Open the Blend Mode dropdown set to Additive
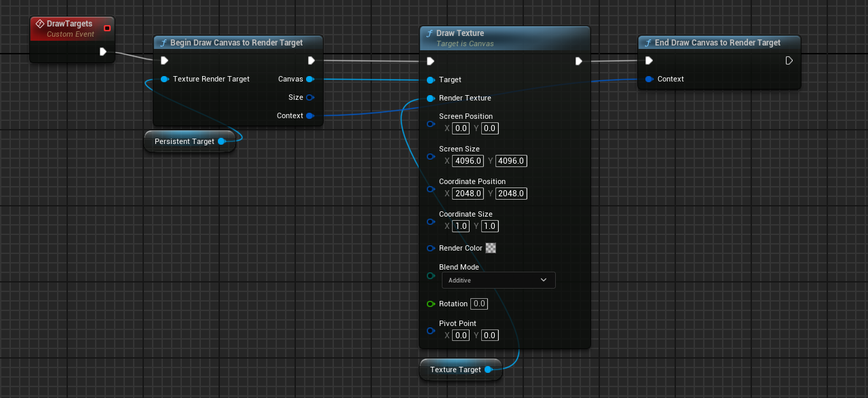The width and height of the screenshot is (868, 398). click(498, 280)
